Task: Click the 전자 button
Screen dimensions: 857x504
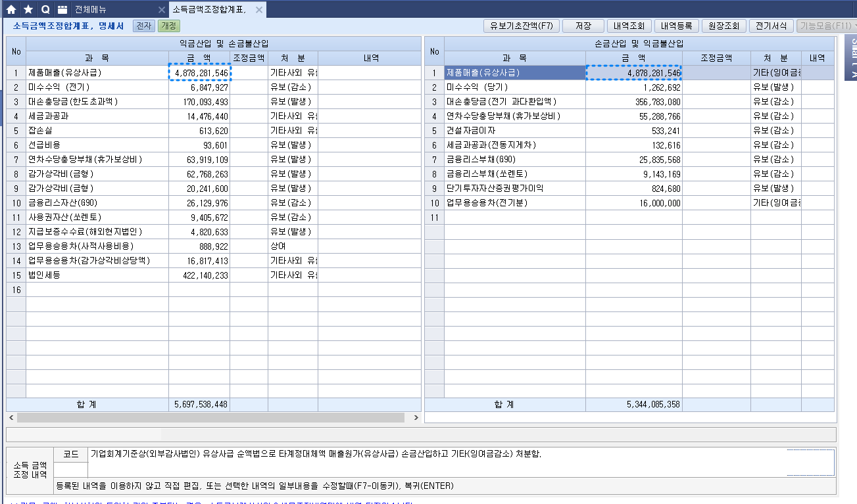Action: click(143, 26)
